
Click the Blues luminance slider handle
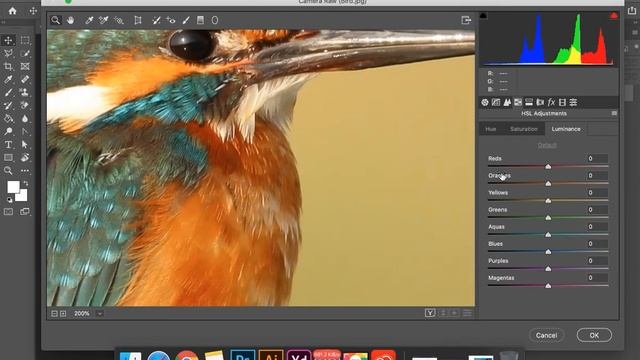click(x=548, y=252)
